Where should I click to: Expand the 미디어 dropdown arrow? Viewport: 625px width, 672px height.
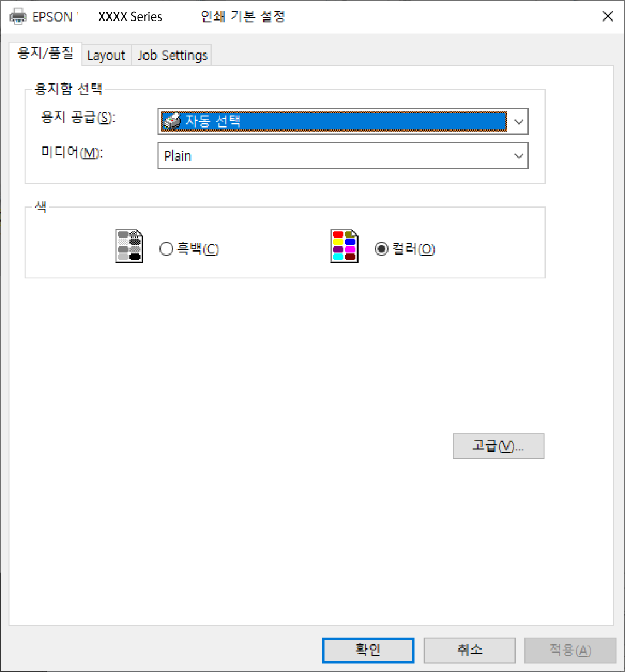point(519,156)
